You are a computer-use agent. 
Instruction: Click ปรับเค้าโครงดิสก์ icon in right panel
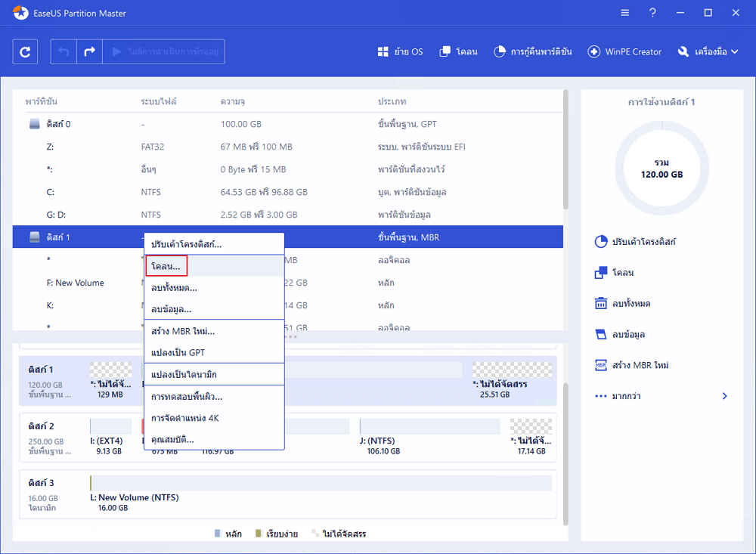point(601,242)
